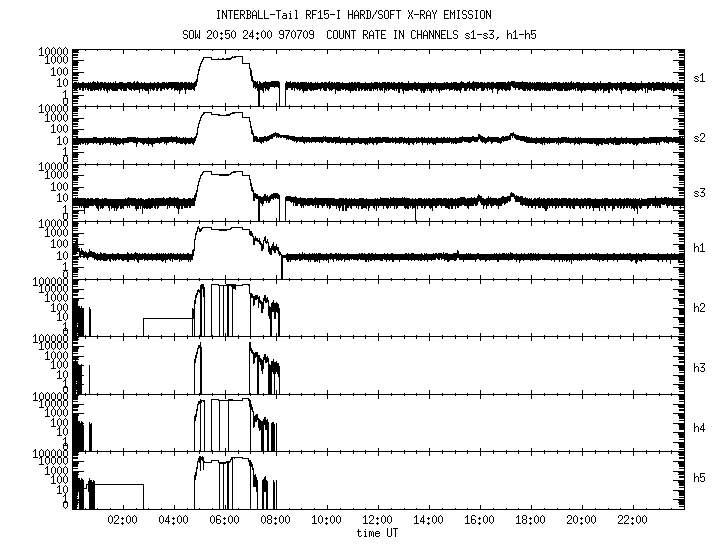
Task: Click the s1 channel label
Action: [x=699, y=76]
